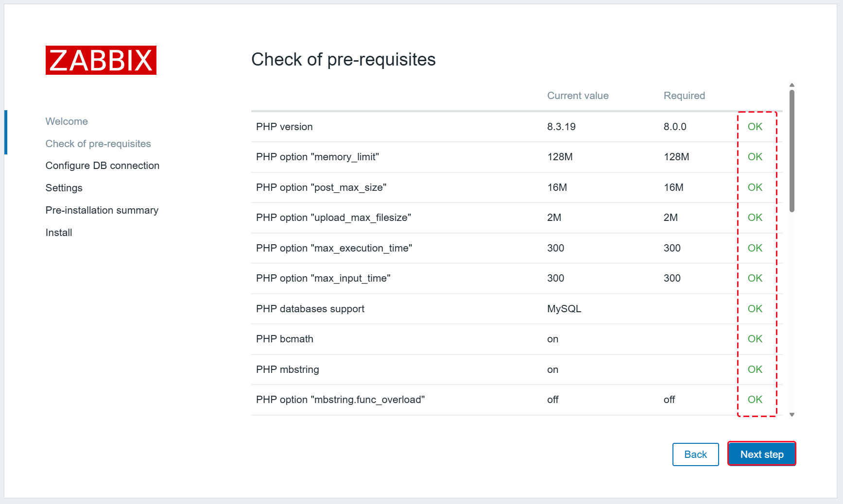
Task: Click the pre-requisites list scrollbar thumb
Action: tap(792, 151)
